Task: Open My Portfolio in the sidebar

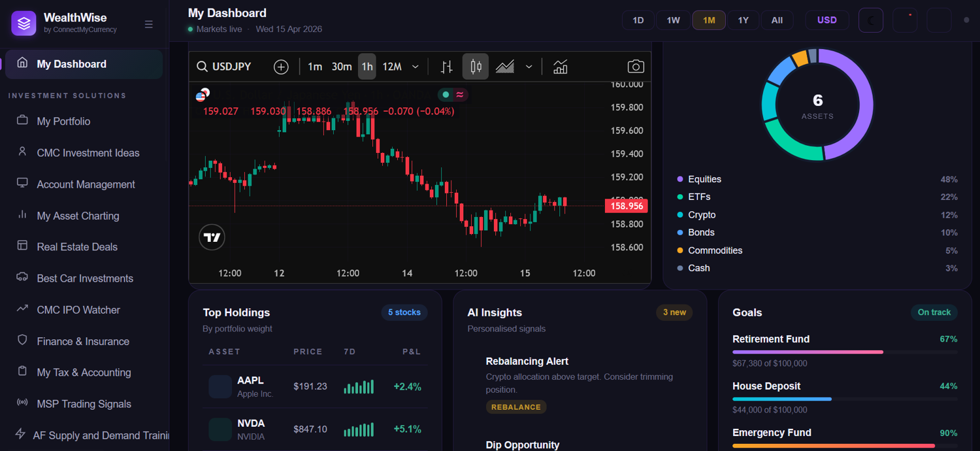Action: [x=63, y=122]
